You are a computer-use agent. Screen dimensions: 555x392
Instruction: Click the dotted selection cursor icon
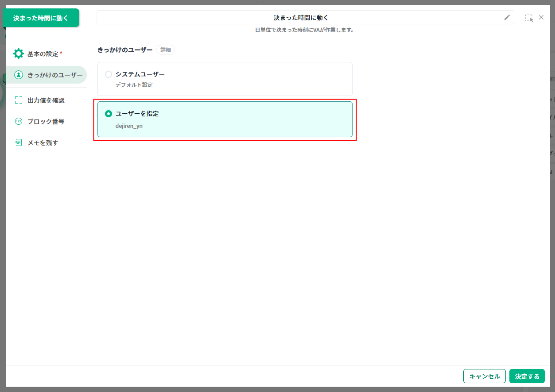529,18
